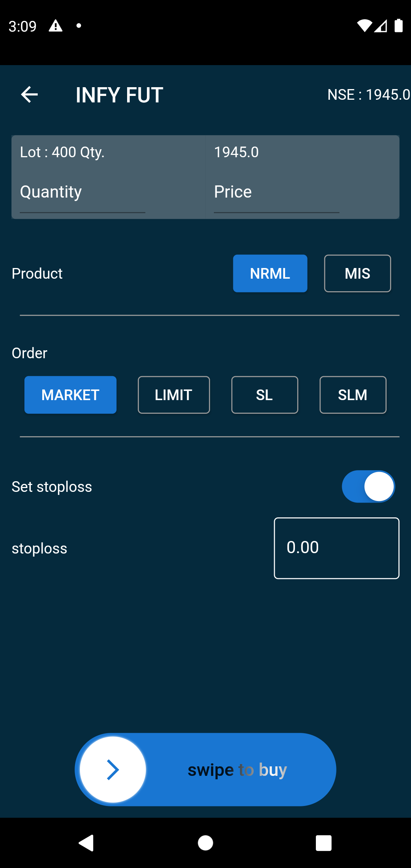Edit the stoploss value box
The image size is (411, 868).
click(x=336, y=548)
